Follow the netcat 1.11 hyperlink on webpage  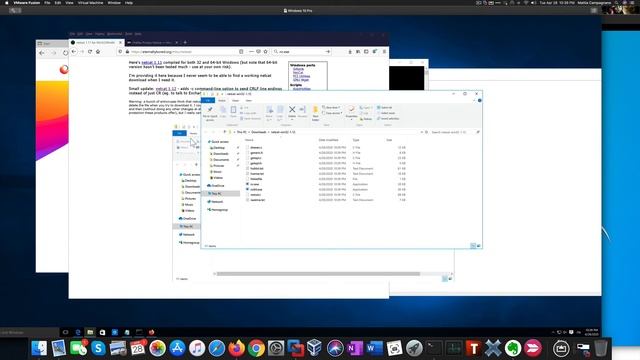click(152, 62)
